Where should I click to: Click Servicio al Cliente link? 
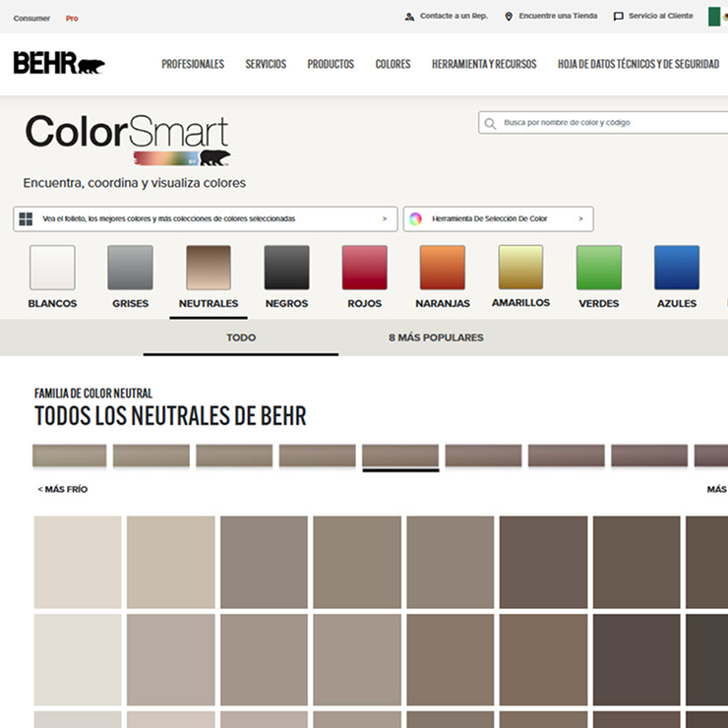661,16
